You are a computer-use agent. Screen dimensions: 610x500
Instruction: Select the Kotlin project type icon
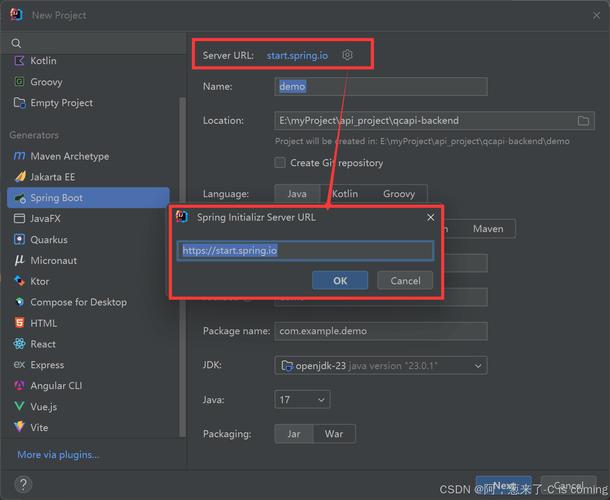[20, 61]
